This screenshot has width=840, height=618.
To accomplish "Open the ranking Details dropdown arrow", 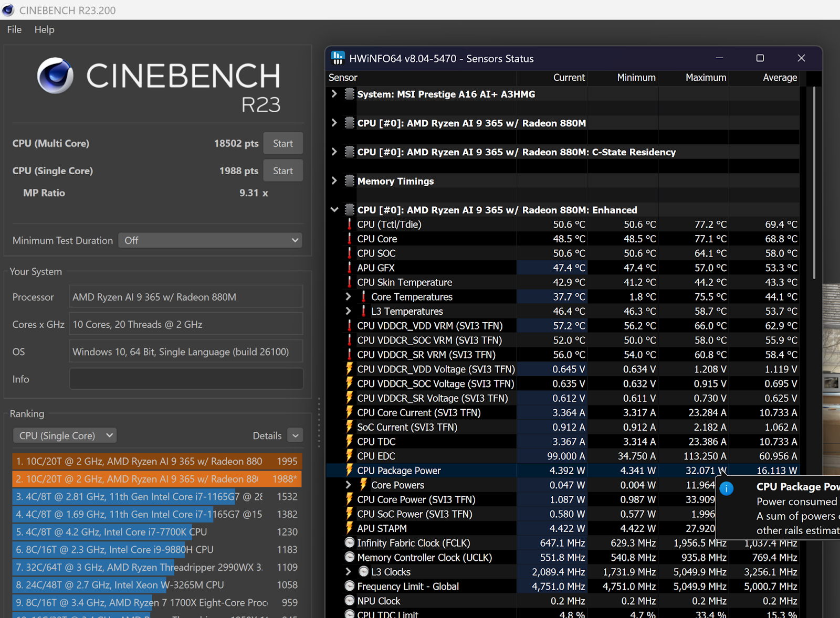I will [x=296, y=435].
